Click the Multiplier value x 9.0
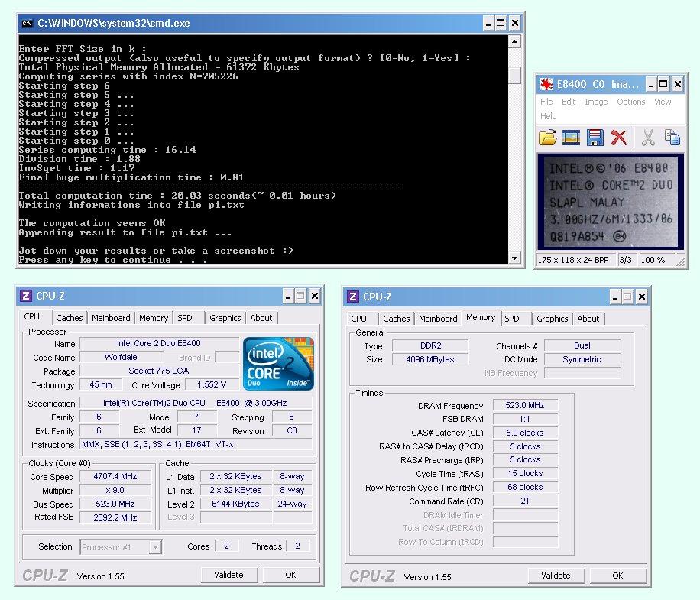The image size is (700, 600). point(115,490)
